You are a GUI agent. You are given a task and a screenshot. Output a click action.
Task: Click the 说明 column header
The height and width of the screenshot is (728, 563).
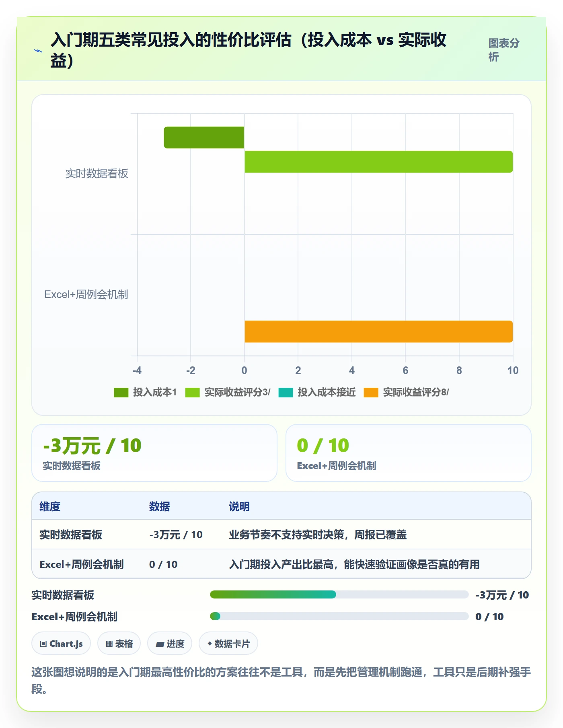(x=239, y=506)
